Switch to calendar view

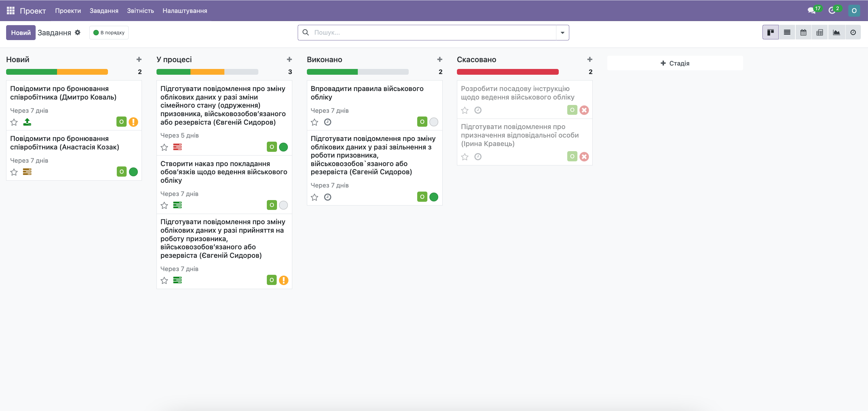803,32
